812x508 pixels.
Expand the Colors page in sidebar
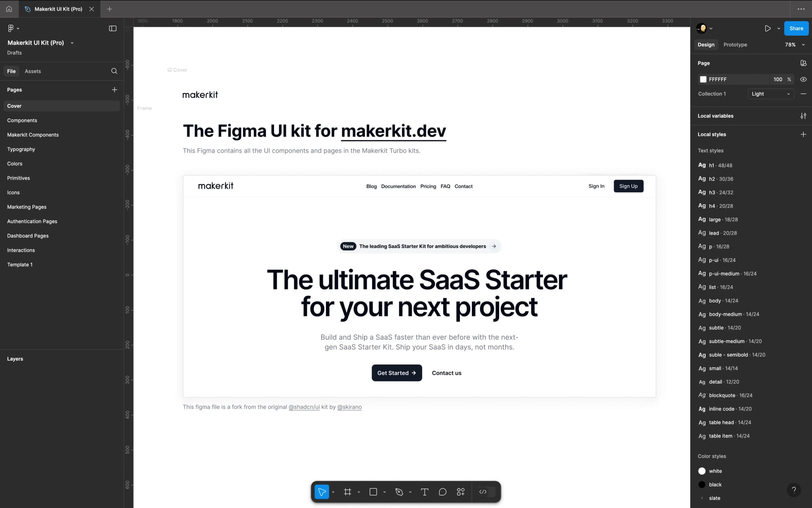(15, 163)
